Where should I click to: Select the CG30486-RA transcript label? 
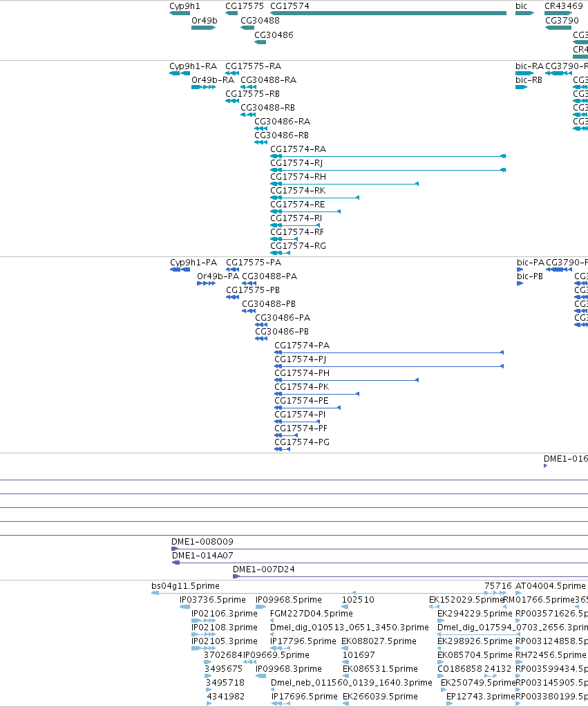pyautogui.click(x=283, y=122)
